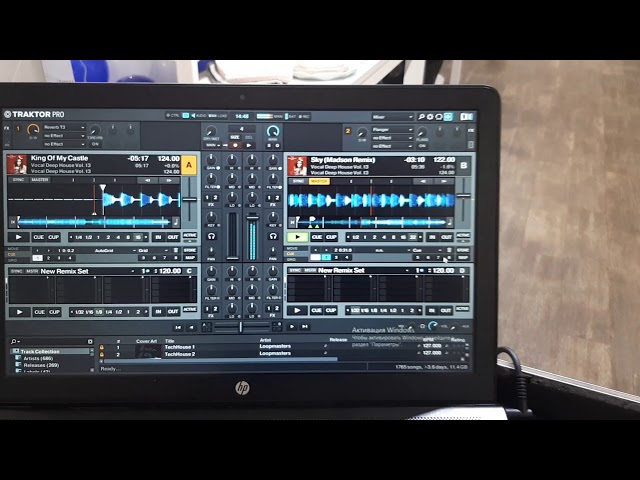Click the layout toggle icon at header right edge
Screen dimensions: 640x480
pos(466,117)
